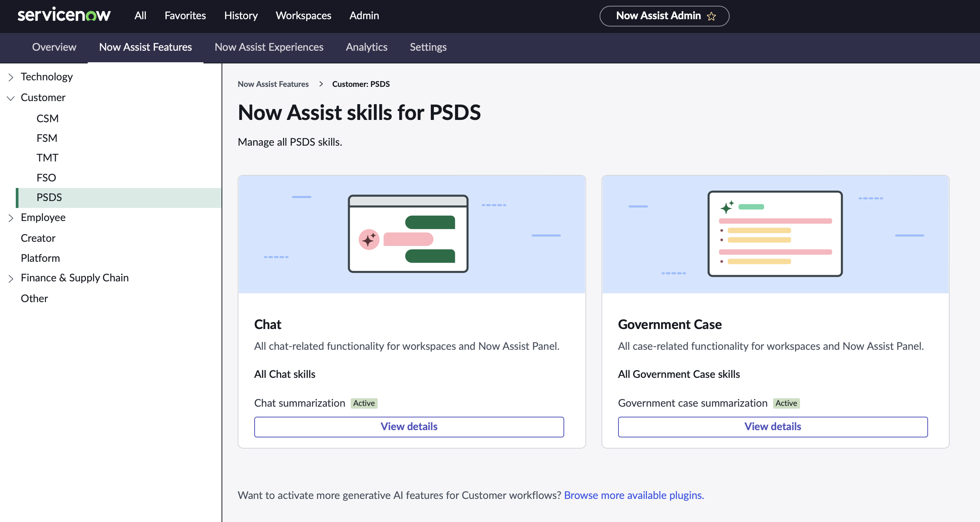Click the Government case summarization skill name
980x522 pixels.
pos(693,403)
